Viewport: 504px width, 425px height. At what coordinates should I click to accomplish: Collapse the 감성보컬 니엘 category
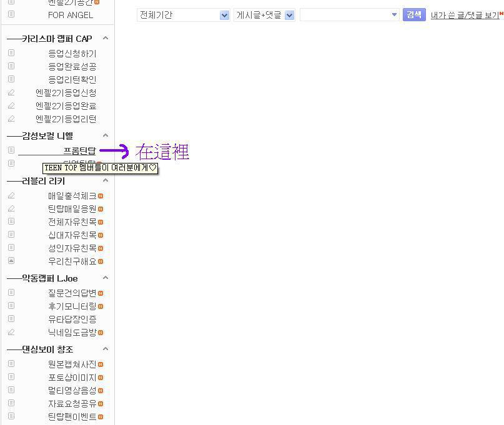click(x=106, y=135)
